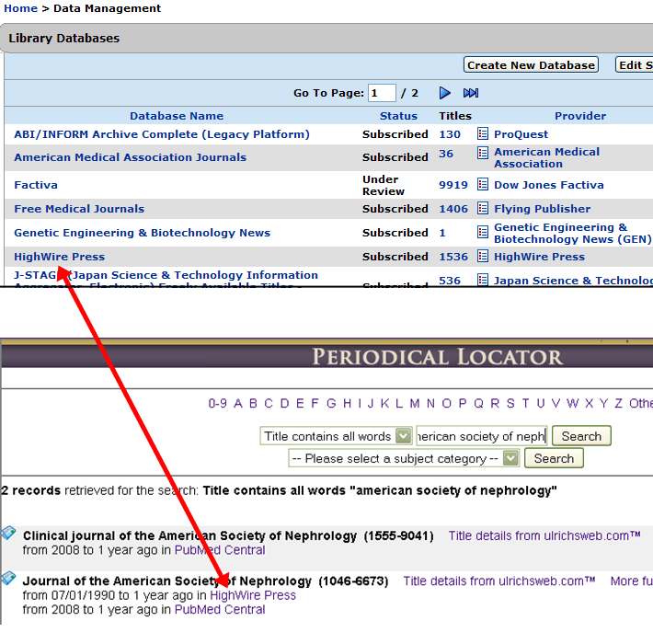Browse titles starting with A
Screen dimensions: 653x644
(238, 403)
